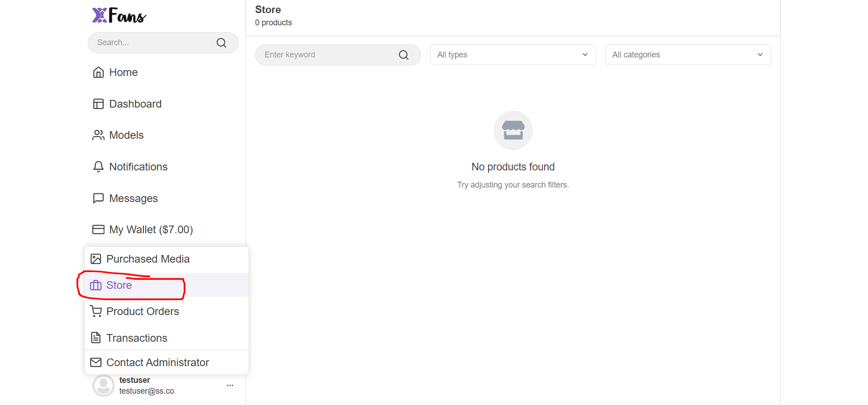
Task: Click the testuser avatar image
Action: (x=104, y=386)
